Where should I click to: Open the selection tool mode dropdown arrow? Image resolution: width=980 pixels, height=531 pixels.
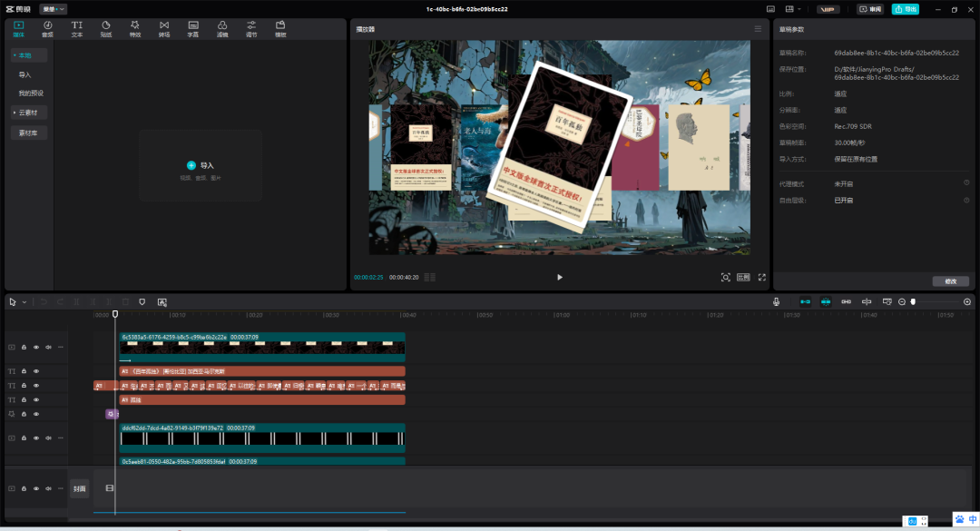pyautogui.click(x=24, y=301)
